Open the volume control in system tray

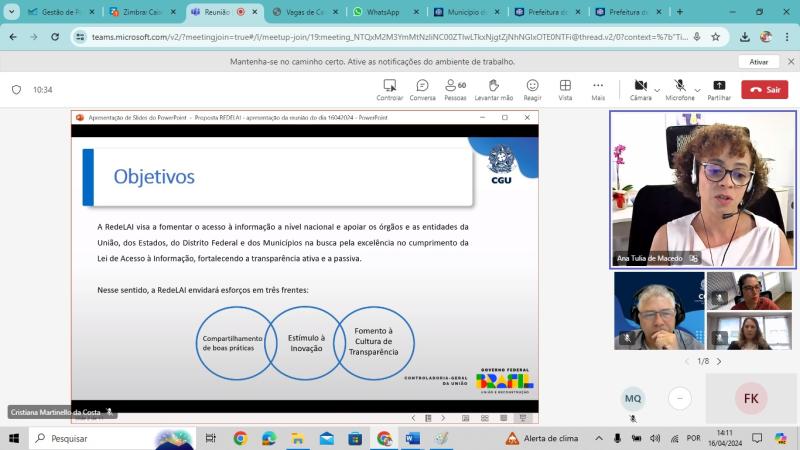[655, 438]
